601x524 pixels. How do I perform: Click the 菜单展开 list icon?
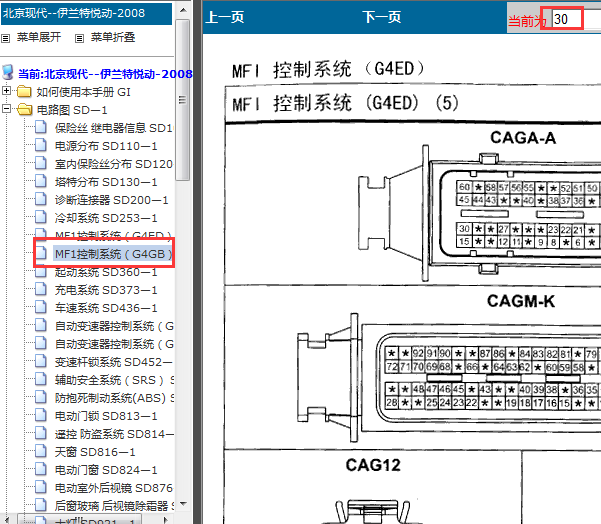point(6,38)
